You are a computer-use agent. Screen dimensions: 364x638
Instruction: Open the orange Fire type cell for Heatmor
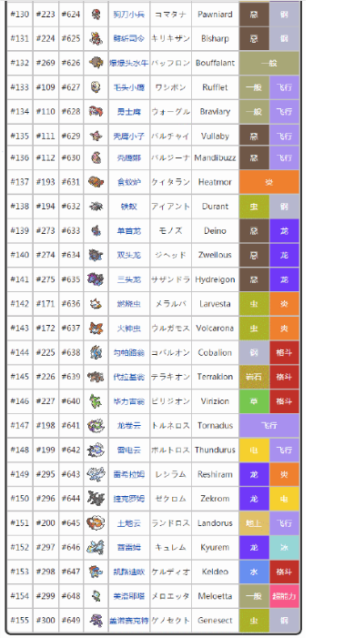[x=269, y=182]
